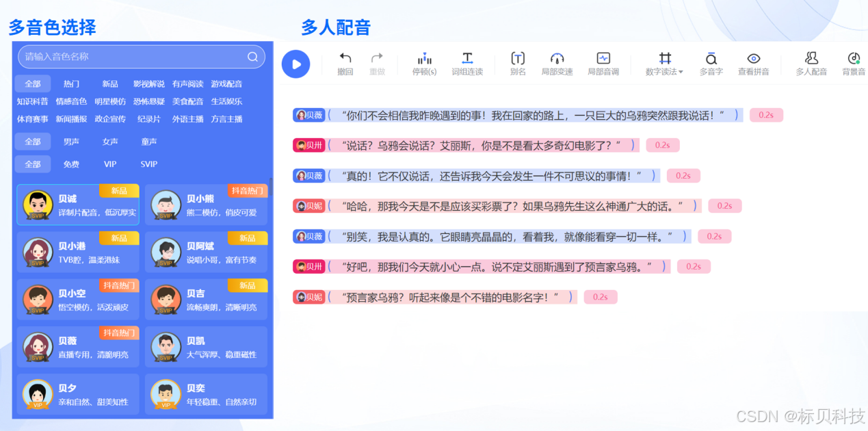
Task: Filter voices by 女声
Action: point(110,142)
